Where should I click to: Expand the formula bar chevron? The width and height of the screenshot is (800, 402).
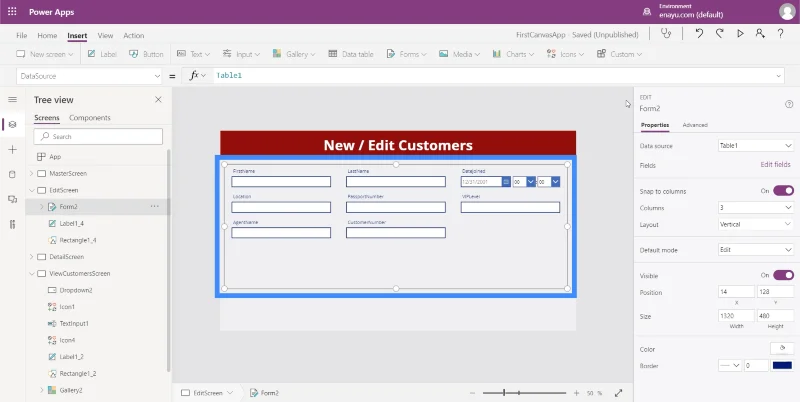tap(779, 76)
